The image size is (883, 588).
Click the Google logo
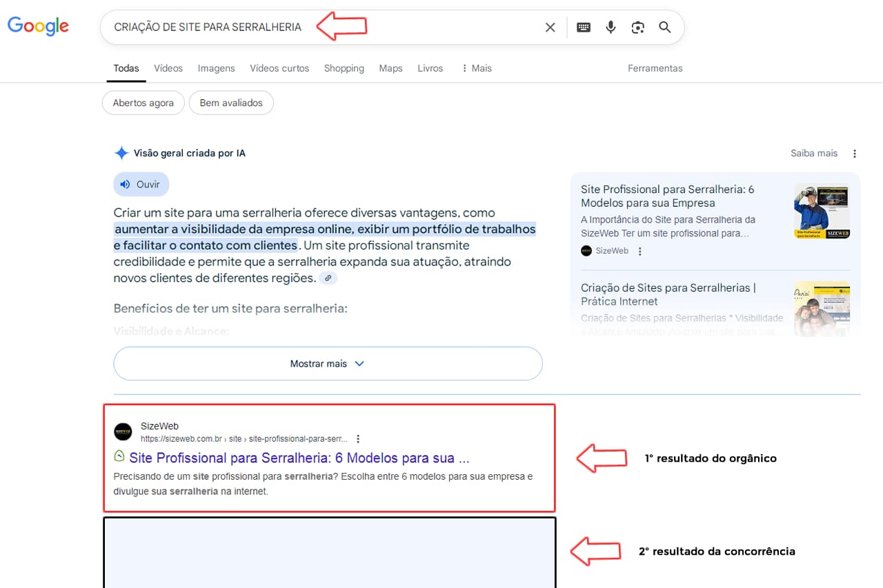[x=38, y=26]
